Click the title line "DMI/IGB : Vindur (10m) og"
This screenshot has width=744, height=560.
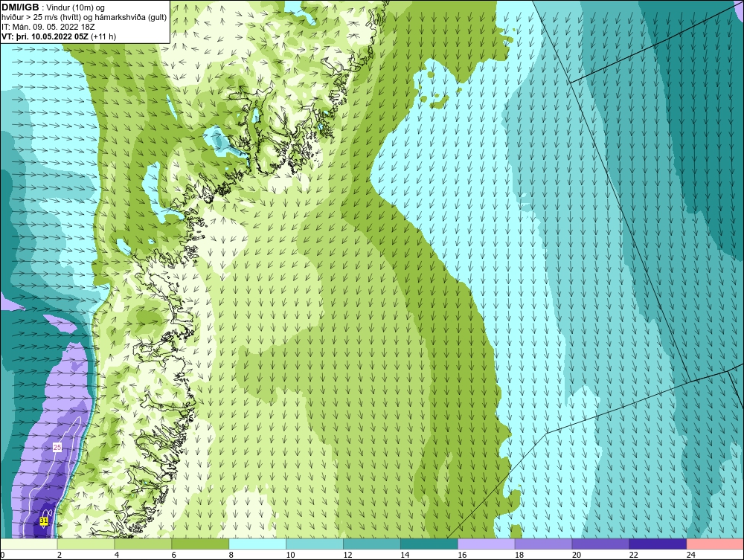(x=54, y=7)
